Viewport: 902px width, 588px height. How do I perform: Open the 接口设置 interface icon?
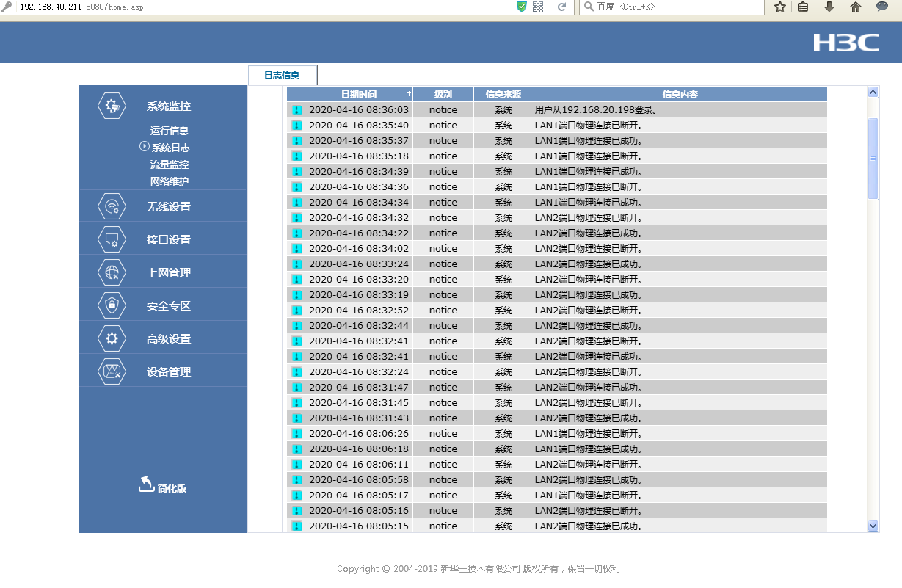tap(112, 239)
